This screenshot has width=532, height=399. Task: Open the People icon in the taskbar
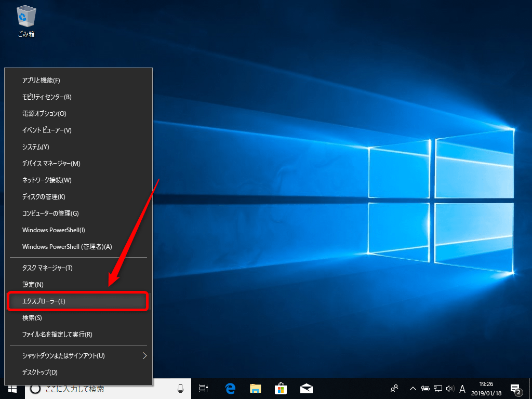394,388
